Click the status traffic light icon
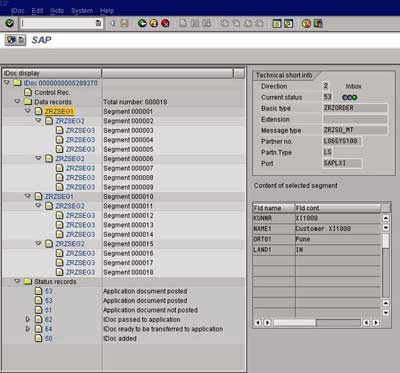The width and height of the screenshot is (400, 373). [x=350, y=97]
